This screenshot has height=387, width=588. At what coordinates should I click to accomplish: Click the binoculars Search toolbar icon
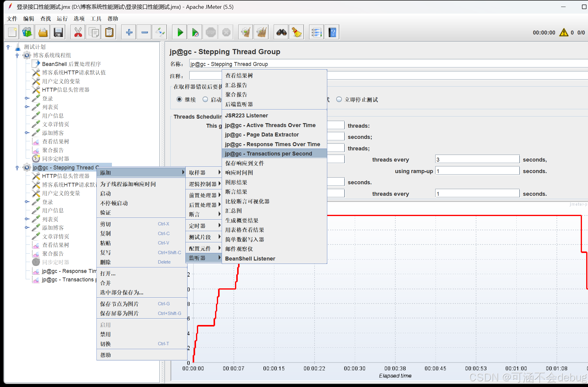(281, 32)
